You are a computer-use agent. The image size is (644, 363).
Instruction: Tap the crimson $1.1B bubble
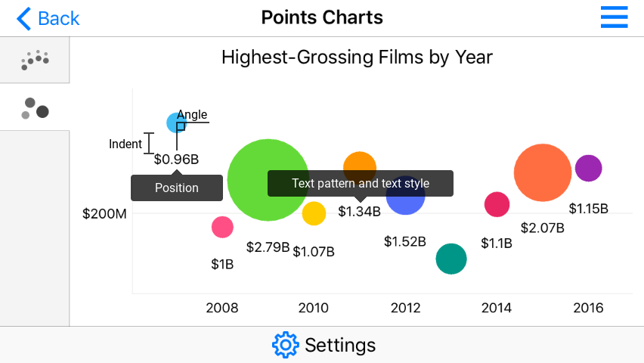click(497, 204)
